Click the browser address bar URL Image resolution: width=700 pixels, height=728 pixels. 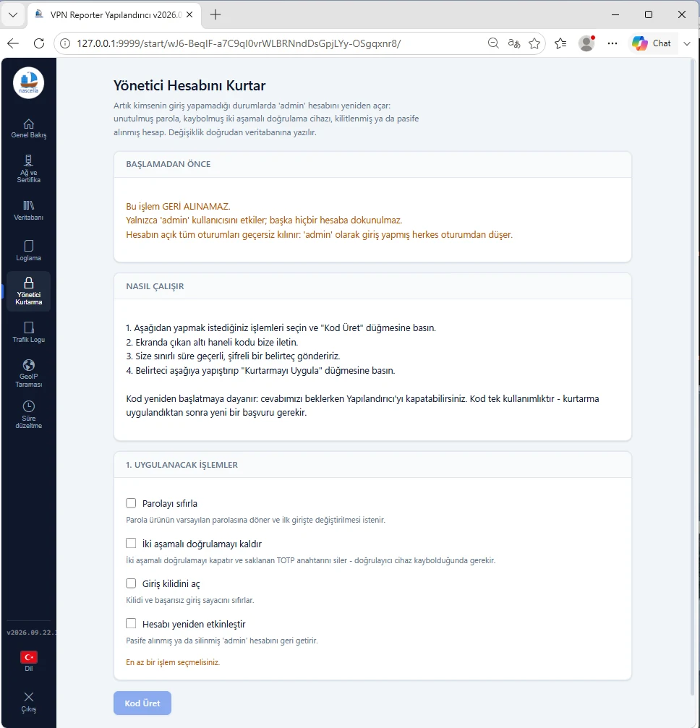[x=239, y=43]
